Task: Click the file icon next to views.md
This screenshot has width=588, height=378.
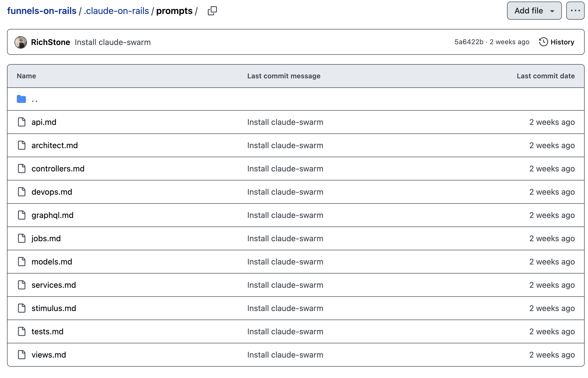Action: point(22,355)
